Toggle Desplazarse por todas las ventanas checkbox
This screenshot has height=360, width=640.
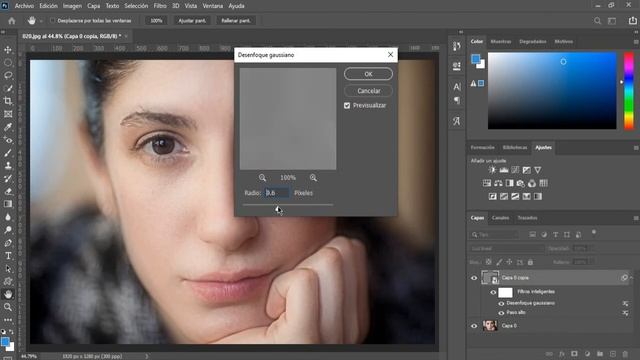[x=52, y=20]
